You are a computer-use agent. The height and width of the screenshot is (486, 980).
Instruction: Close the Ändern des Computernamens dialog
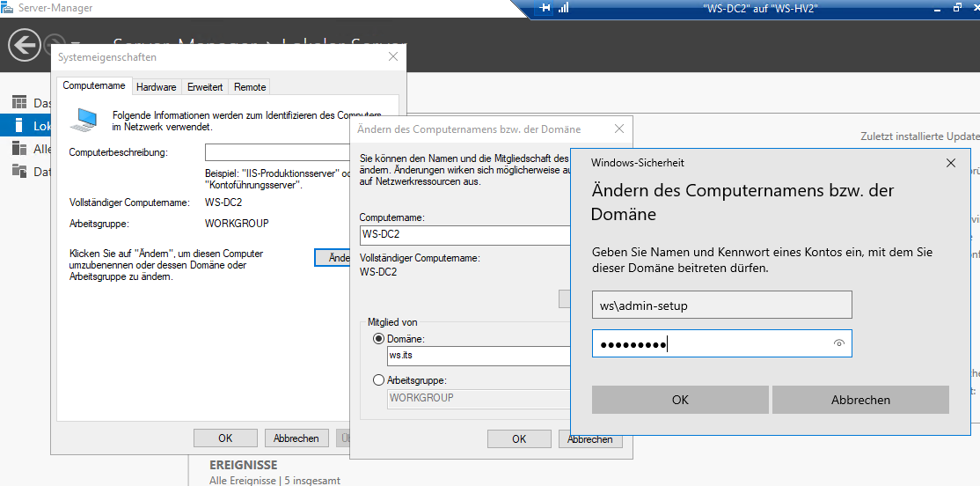[619, 129]
